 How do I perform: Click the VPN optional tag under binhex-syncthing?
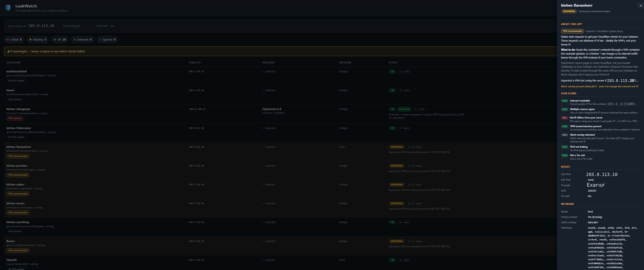pyautogui.click(x=15, y=232)
